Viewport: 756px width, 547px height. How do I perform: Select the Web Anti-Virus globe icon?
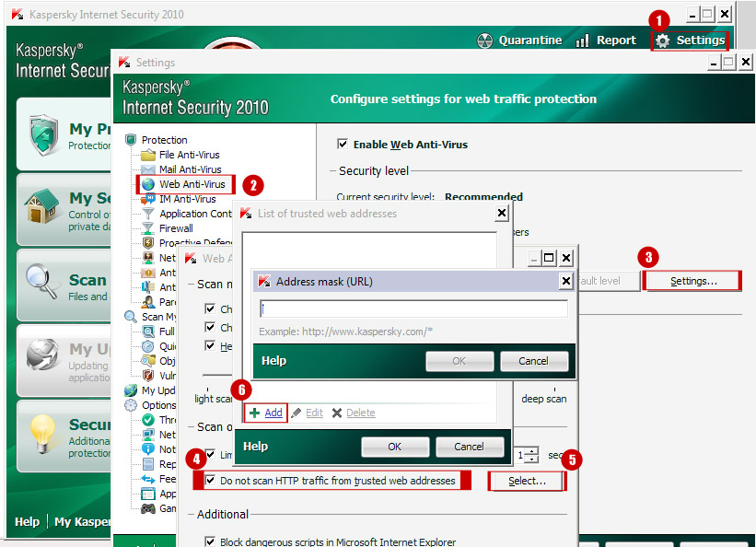click(148, 184)
